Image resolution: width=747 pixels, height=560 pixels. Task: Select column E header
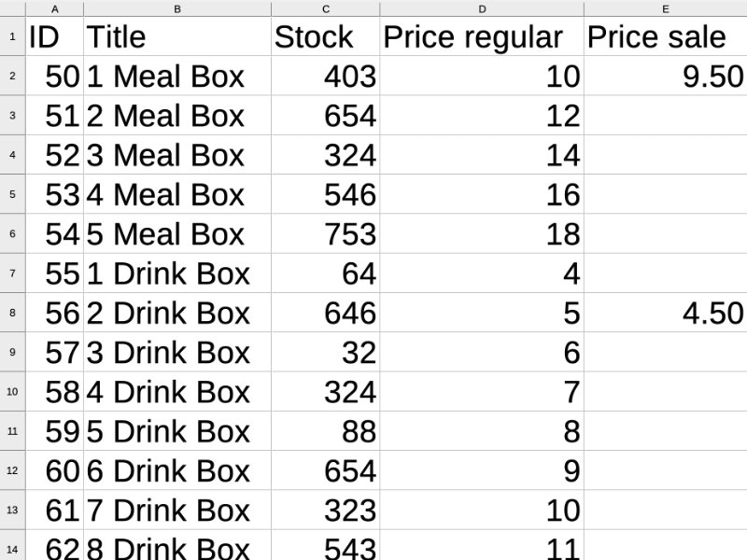[x=666, y=8]
